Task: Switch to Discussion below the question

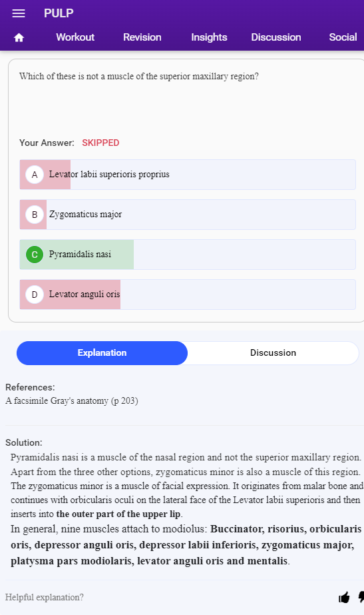Action: tap(273, 353)
